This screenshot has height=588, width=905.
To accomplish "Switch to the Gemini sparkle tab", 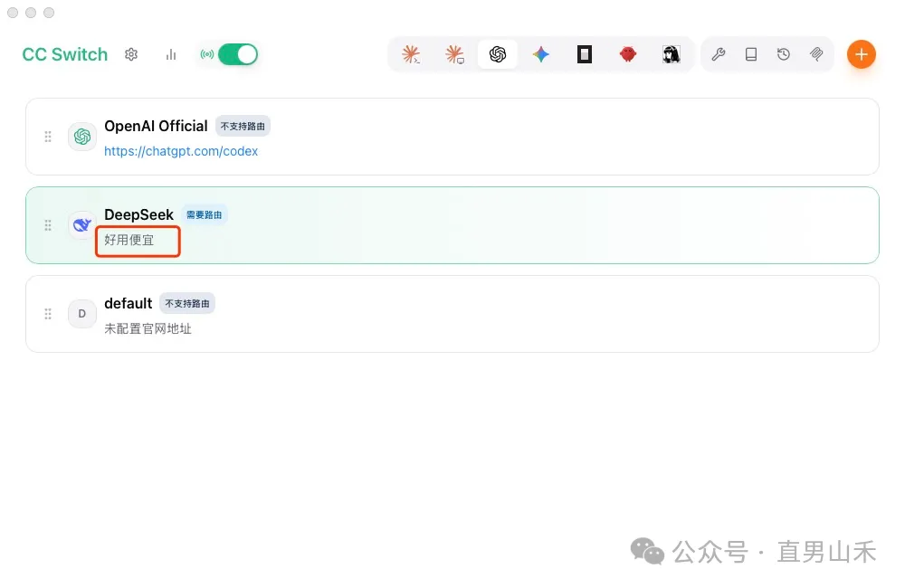I will point(541,54).
